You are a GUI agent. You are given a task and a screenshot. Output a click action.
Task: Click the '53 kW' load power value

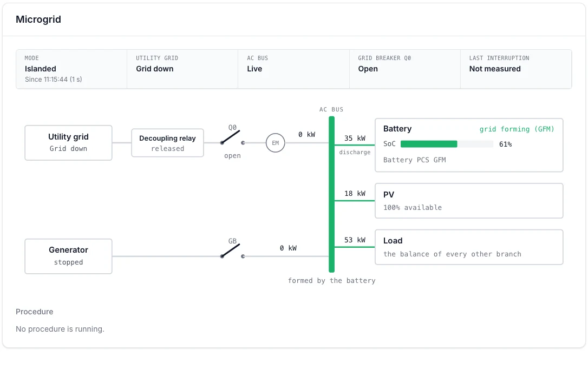(355, 240)
